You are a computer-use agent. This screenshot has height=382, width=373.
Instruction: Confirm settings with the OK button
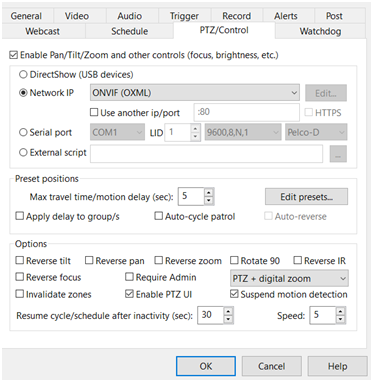206,366
